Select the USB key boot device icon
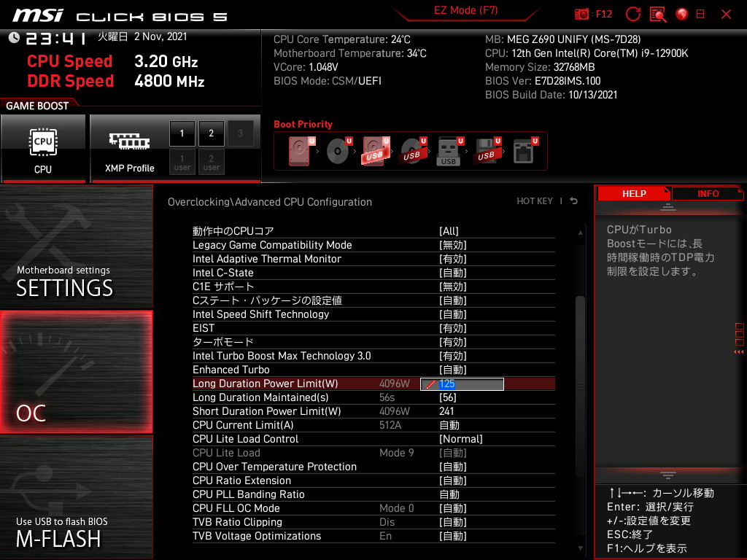Image resolution: width=747 pixels, height=560 pixels. click(x=449, y=151)
